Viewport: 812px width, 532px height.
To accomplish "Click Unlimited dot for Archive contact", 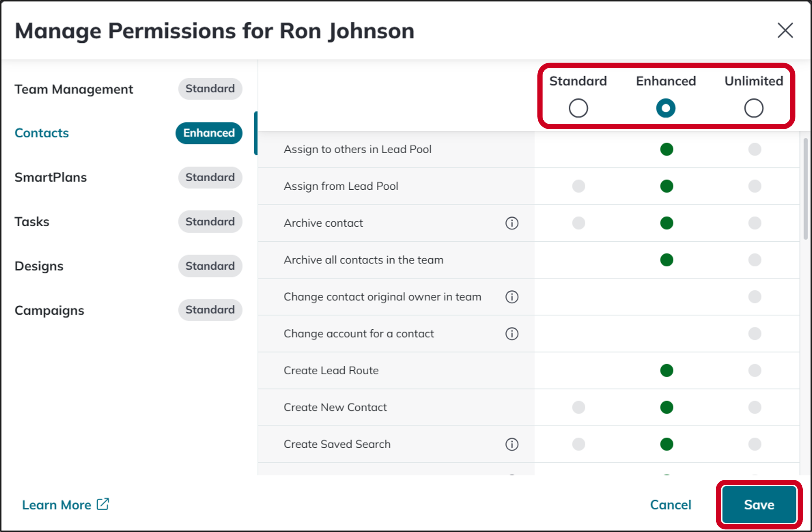I will (755, 223).
